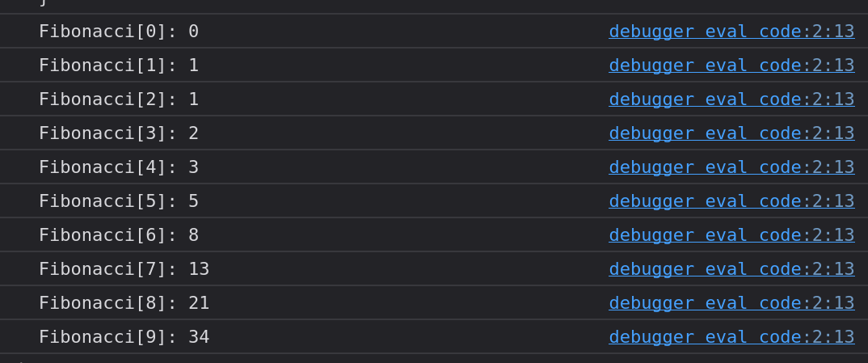Select the Fibonacci[8]: 21 log message
The image size is (868, 363).
click(124, 302)
